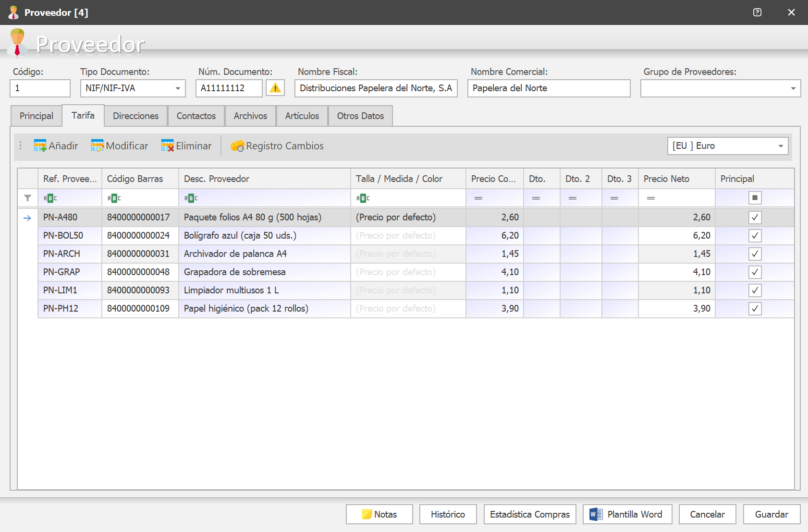Click the Talla / Medida / Color filter icon
The image size is (808, 532).
pos(363,198)
